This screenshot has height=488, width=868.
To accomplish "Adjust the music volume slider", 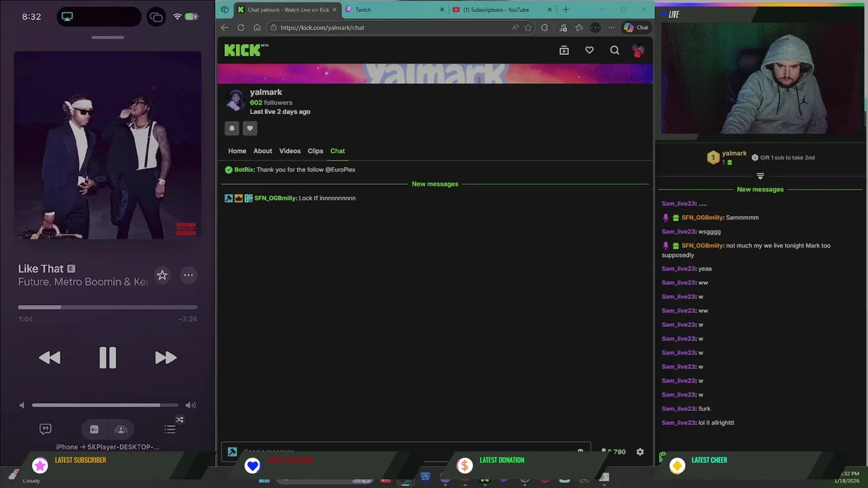I will pos(105,405).
